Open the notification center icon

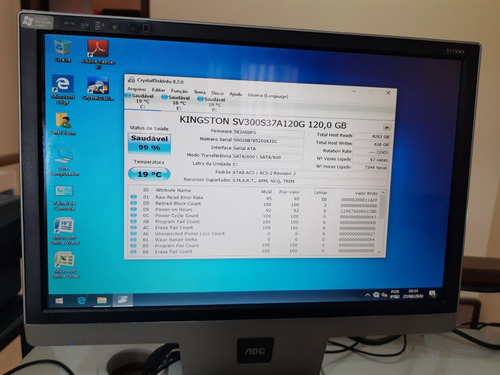pos(433,294)
